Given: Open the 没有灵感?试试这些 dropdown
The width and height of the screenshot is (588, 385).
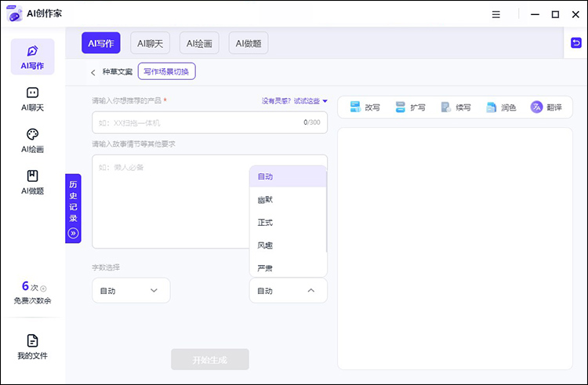Looking at the screenshot, I should tap(294, 101).
